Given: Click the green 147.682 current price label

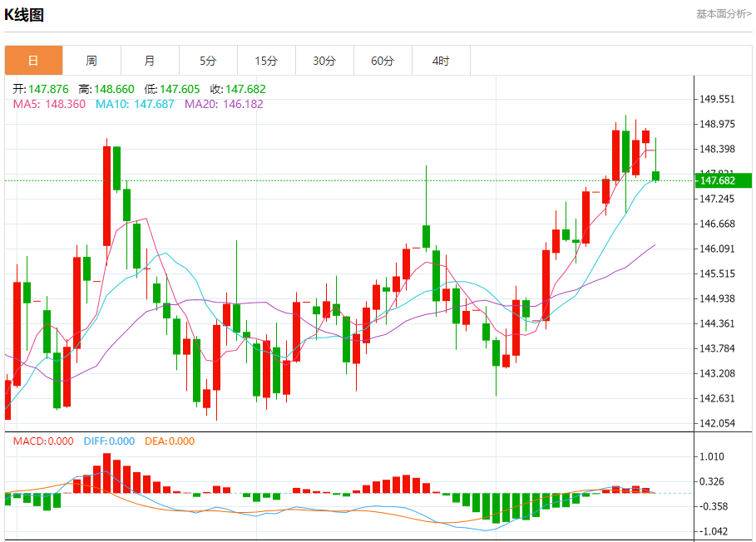Looking at the screenshot, I should [x=724, y=180].
